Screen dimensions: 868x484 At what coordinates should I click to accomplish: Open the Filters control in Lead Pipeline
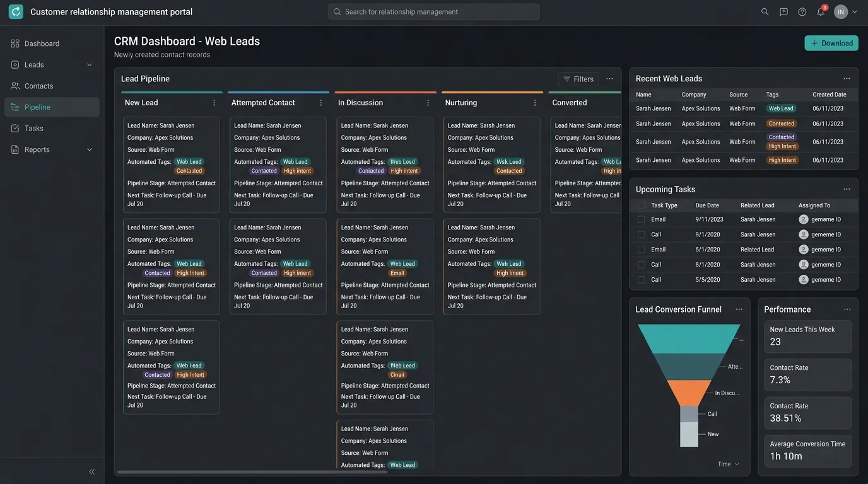[578, 79]
